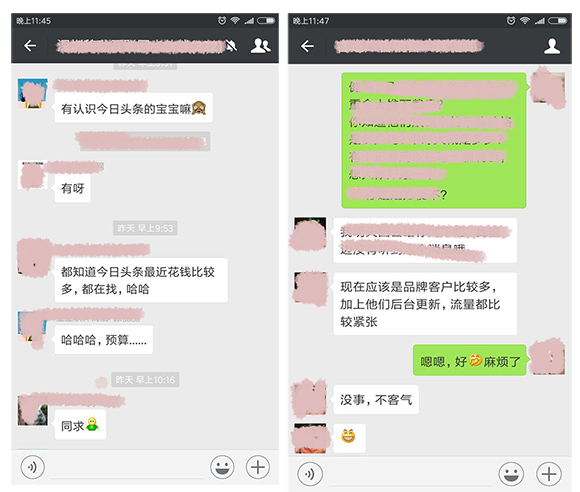Viewport: 580px width, 492px height.
Task: Tap the 有呀 message bubble
Action: (72, 189)
